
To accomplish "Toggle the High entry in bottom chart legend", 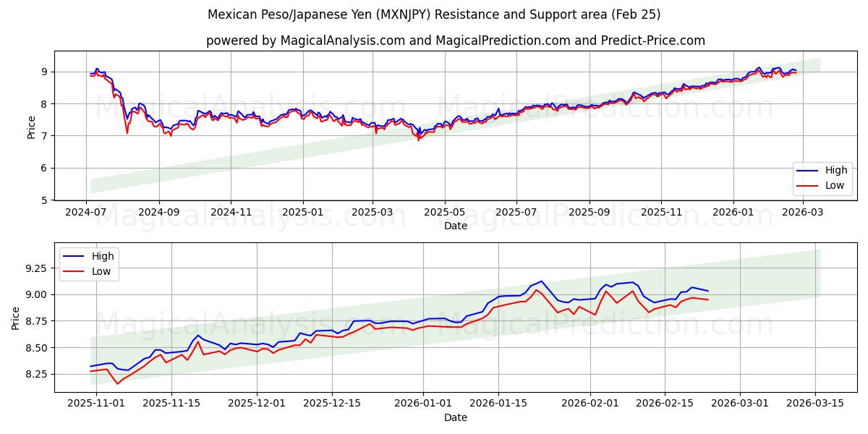I will coord(103,255).
